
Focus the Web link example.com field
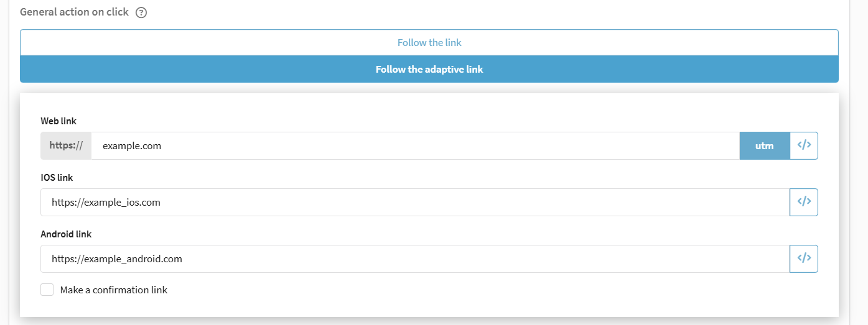415,145
